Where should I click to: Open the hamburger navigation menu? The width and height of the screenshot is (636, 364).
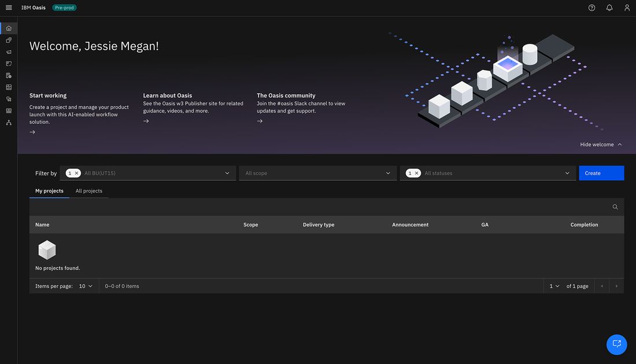point(9,8)
